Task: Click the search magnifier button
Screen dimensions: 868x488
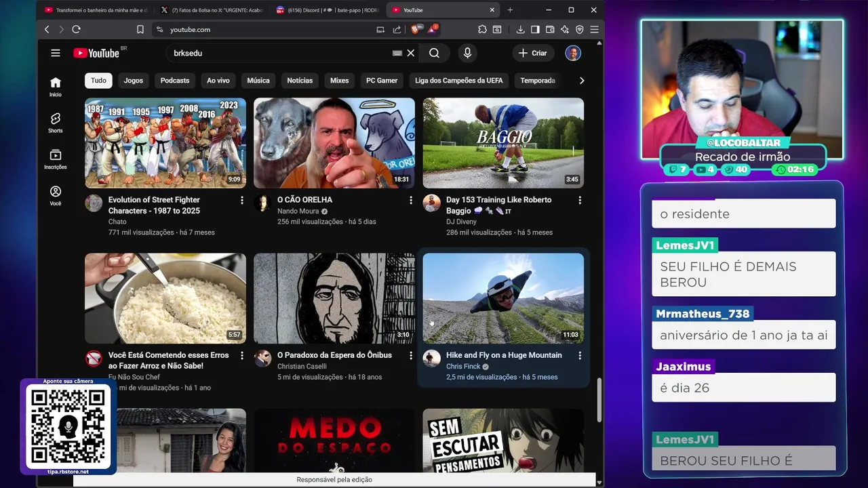Action: pos(434,53)
